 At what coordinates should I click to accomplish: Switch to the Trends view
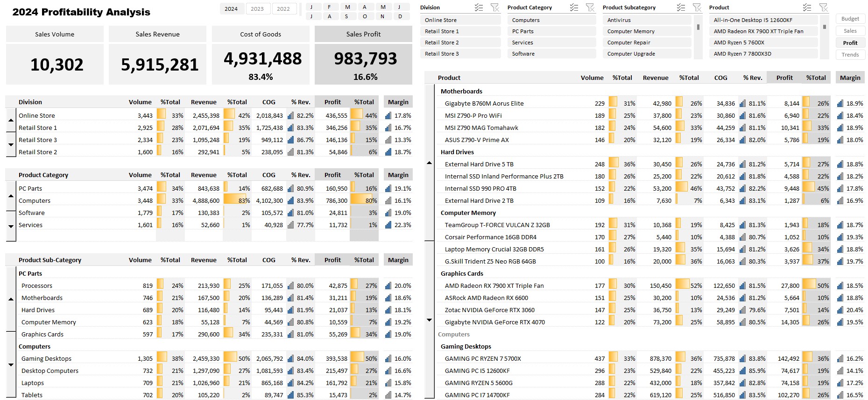click(x=850, y=55)
